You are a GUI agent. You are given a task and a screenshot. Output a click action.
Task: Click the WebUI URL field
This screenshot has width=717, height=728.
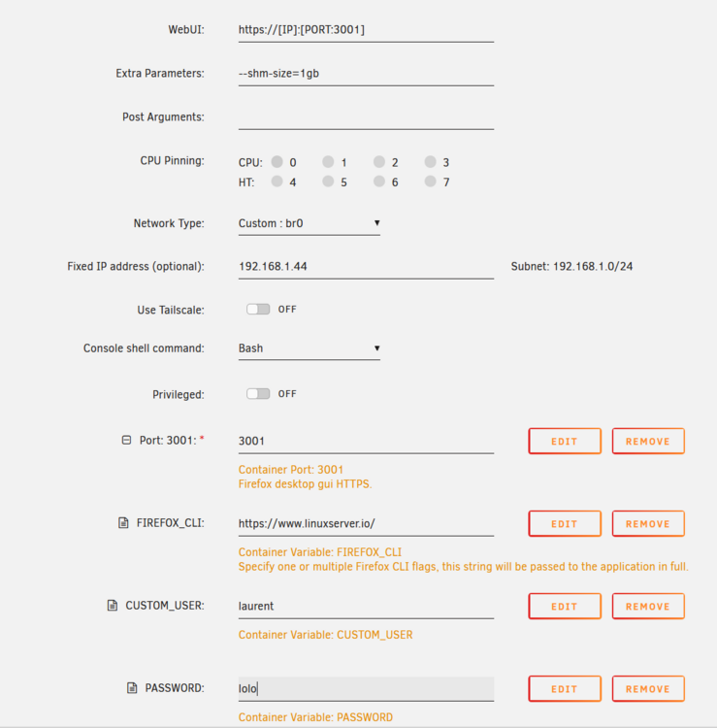(366, 30)
